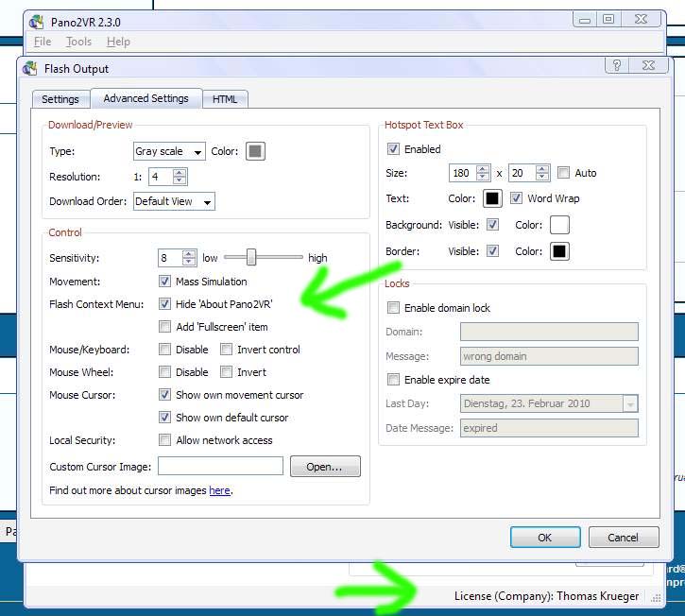Open the Download Type color swatch
This screenshot has height=616, width=685.
255,151
